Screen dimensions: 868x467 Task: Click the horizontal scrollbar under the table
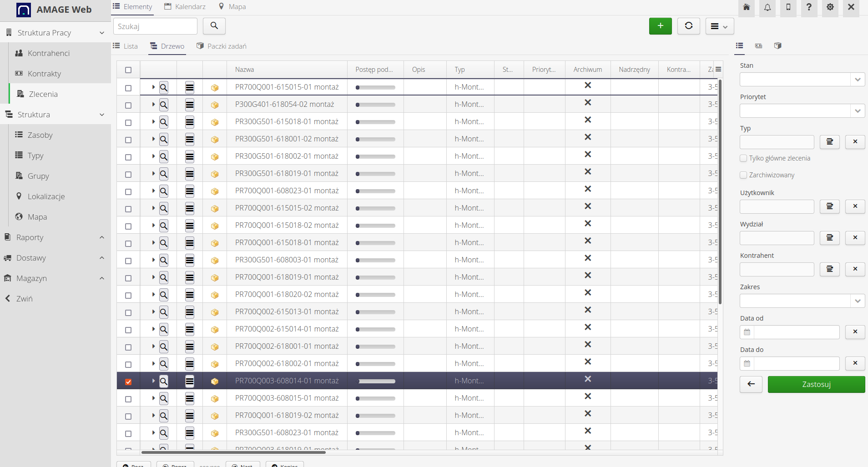click(x=233, y=452)
